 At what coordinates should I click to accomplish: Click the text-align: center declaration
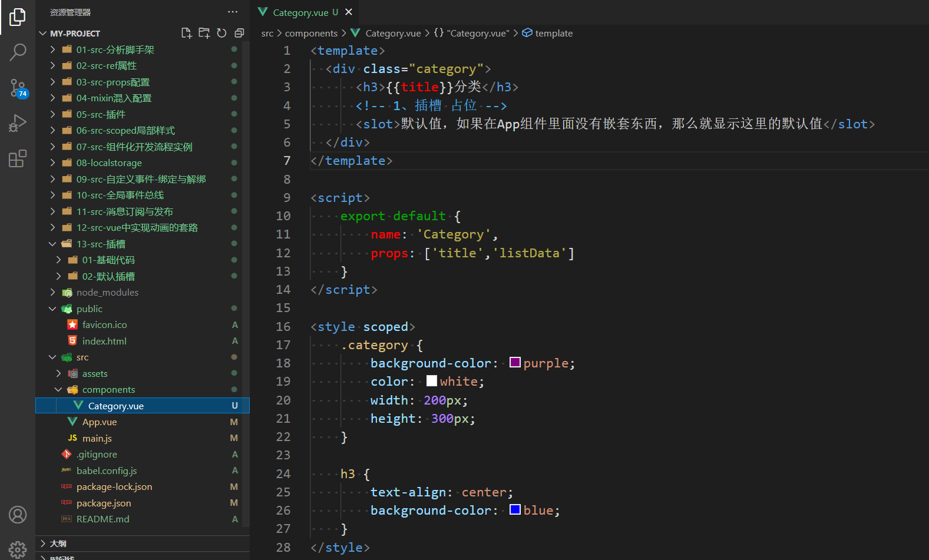pyautogui.click(x=442, y=492)
